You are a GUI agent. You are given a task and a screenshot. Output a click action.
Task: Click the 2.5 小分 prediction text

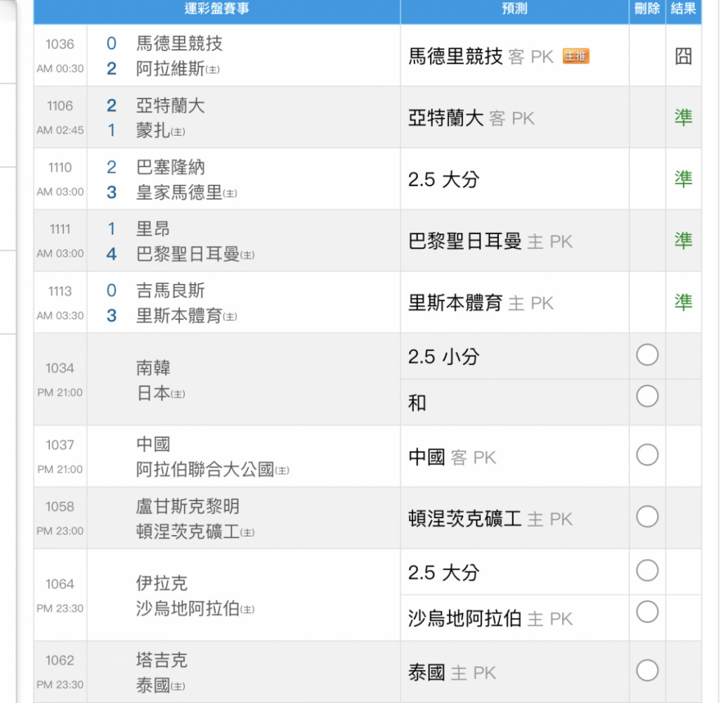(443, 356)
